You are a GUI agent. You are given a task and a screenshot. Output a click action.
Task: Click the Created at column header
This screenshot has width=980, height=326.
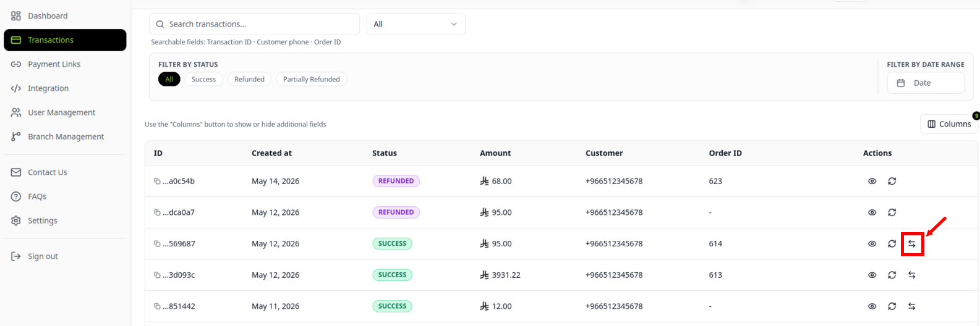point(271,153)
